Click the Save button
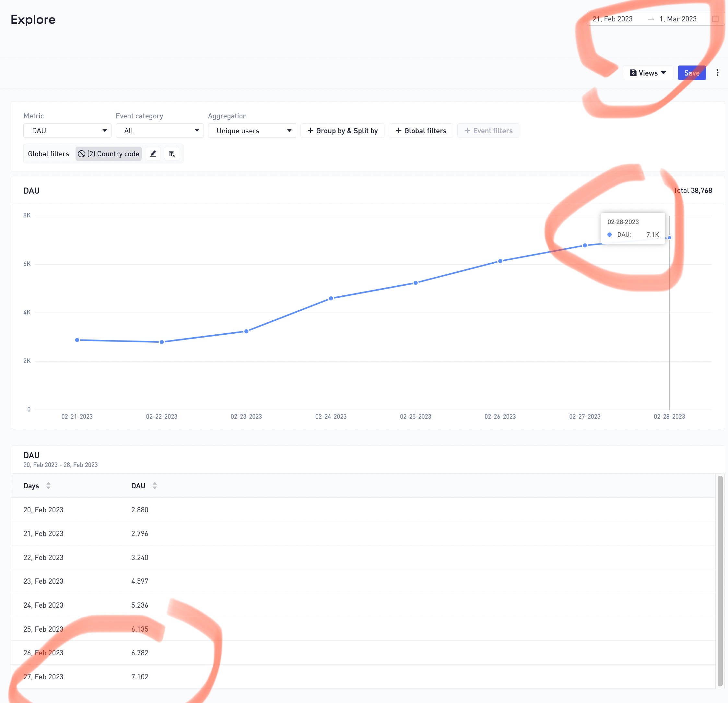 [x=692, y=73]
